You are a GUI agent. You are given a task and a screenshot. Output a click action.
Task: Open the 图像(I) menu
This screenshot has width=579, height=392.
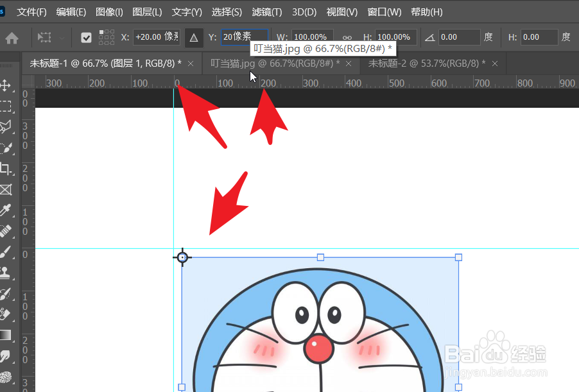109,12
